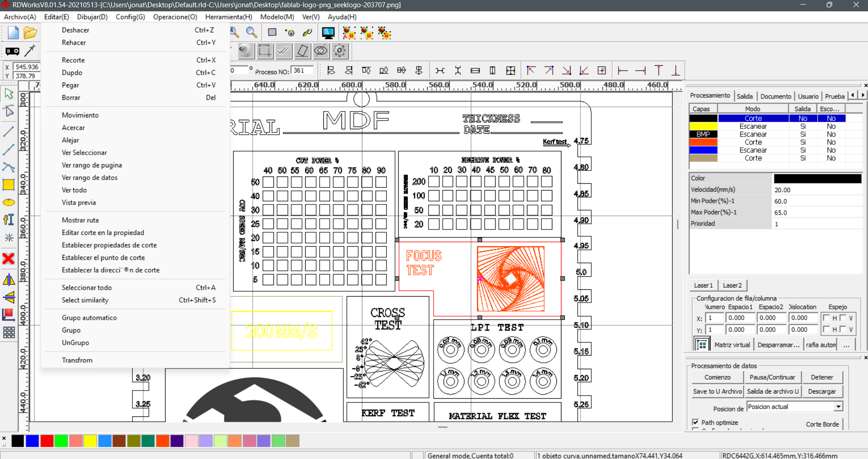868x459 pixels.
Task: Mirror the selection horizontally
Action: pyautogui.click(x=9, y=280)
